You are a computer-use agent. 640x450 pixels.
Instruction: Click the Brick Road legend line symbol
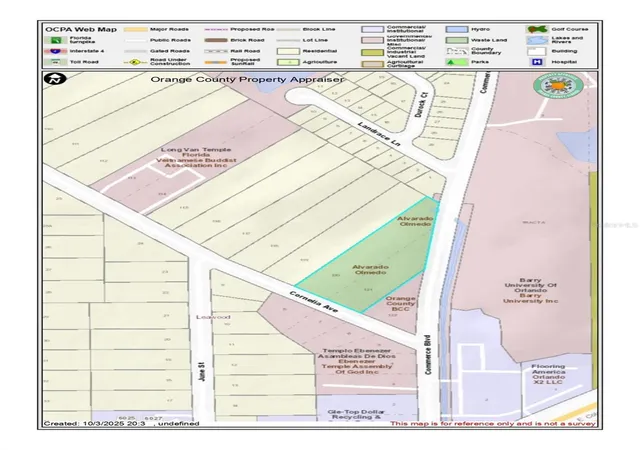216,40
